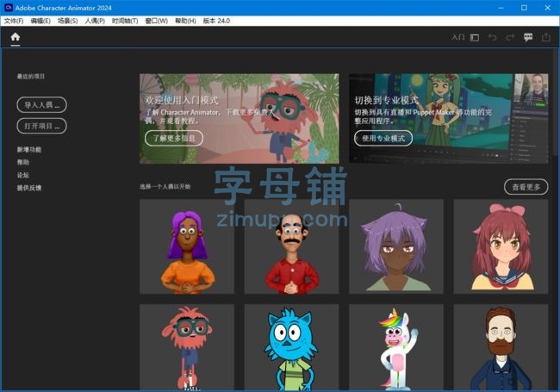Open the 帮助 link in sidebar
This screenshot has width=560, height=392.
tap(23, 162)
